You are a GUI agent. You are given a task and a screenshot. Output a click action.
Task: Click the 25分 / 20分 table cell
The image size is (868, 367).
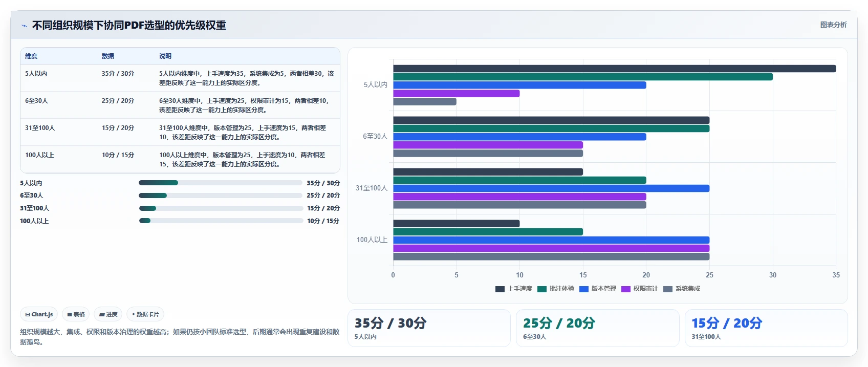tap(118, 101)
